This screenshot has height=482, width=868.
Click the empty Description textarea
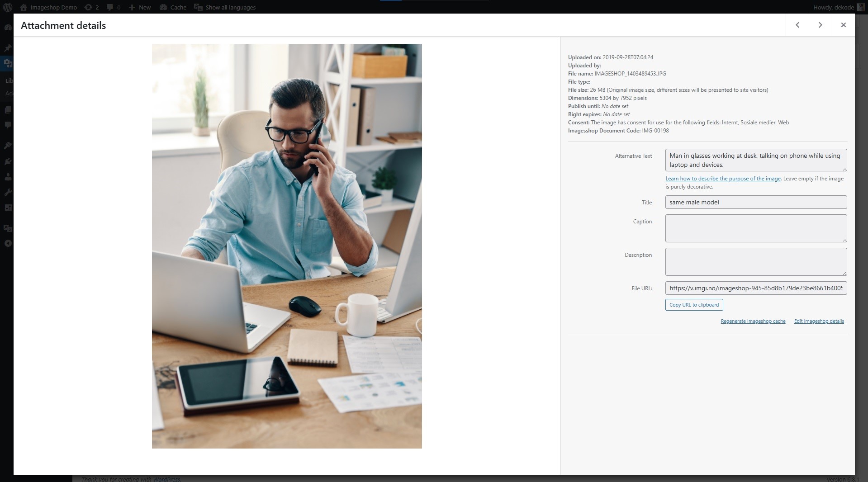pos(756,262)
